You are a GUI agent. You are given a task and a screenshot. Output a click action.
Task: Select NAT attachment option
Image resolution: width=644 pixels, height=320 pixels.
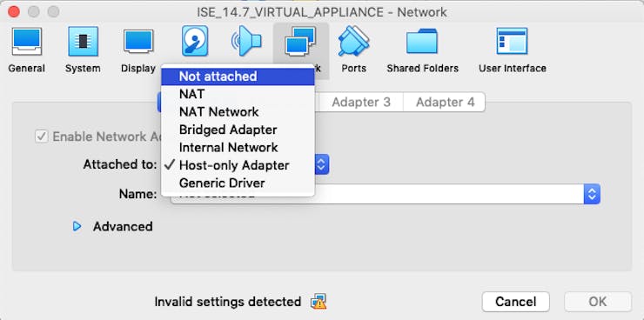pos(238,94)
